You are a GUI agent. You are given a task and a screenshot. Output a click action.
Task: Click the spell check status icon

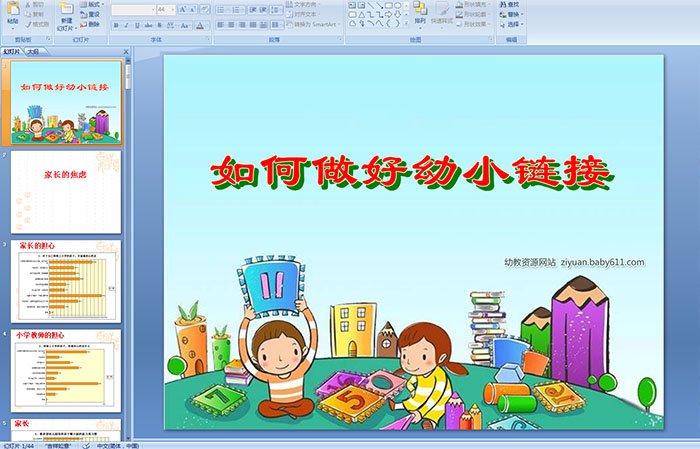click(x=86, y=445)
